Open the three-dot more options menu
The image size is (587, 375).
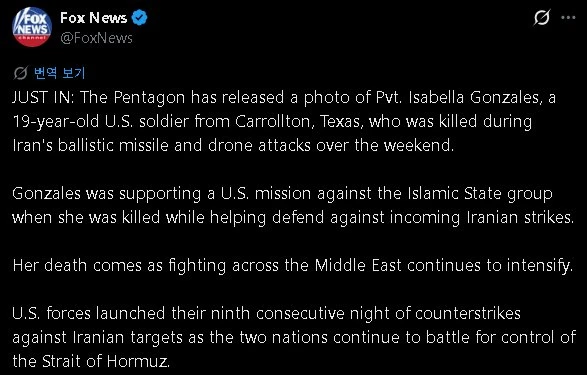[x=568, y=18]
